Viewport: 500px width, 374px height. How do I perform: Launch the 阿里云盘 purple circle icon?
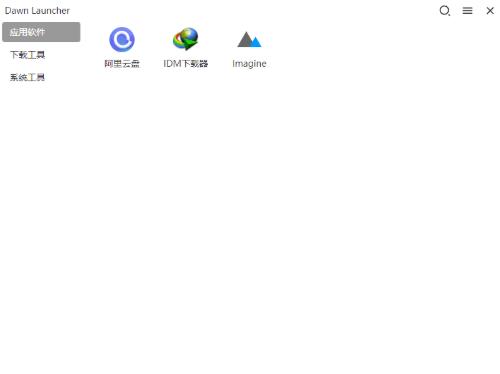point(122,39)
